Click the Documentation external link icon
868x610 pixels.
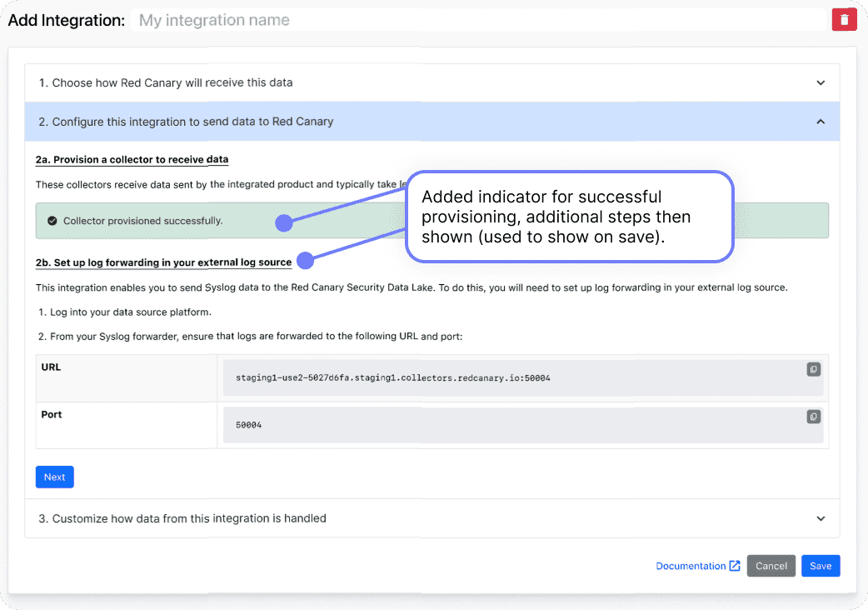[735, 566]
